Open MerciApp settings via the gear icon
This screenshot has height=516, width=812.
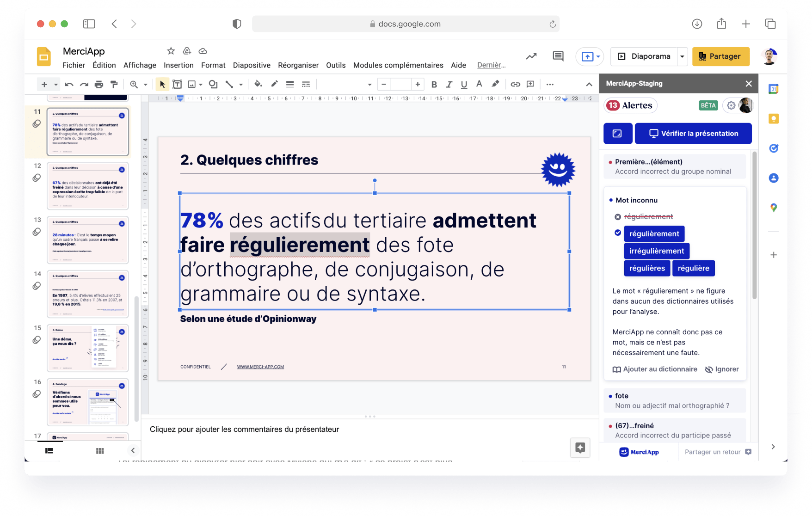coord(731,105)
